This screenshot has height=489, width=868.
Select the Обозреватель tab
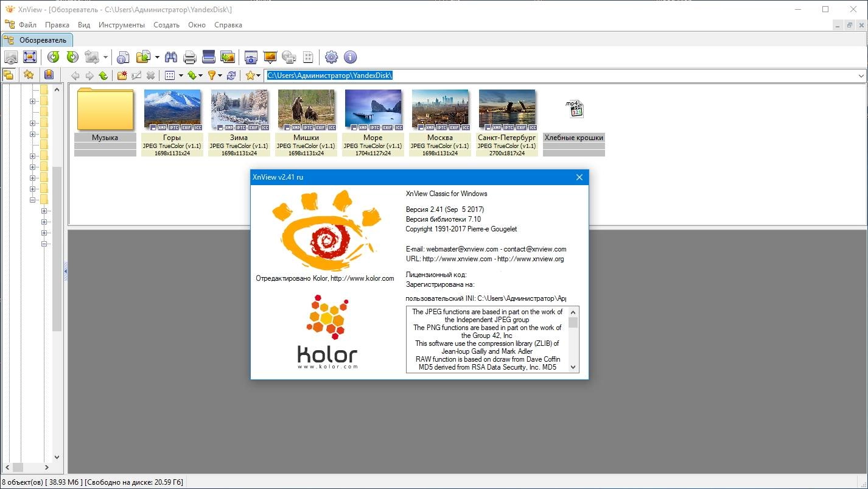tap(37, 40)
